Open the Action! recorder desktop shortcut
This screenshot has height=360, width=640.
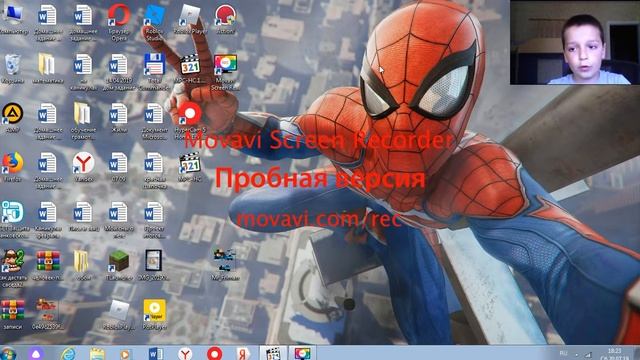(225, 18)
